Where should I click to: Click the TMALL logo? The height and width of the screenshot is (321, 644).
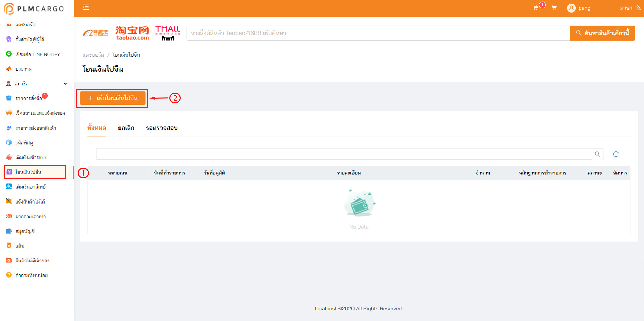[x=168, y=33]
